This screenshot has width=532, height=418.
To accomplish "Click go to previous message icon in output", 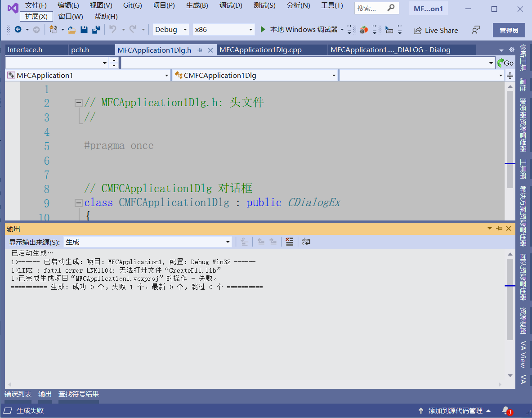I will [x=261, y=242].
